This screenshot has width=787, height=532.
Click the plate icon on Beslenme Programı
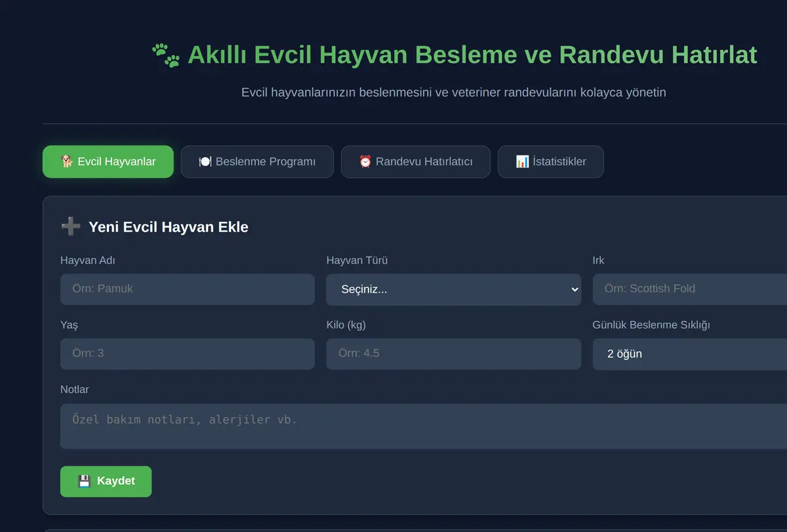205,161
